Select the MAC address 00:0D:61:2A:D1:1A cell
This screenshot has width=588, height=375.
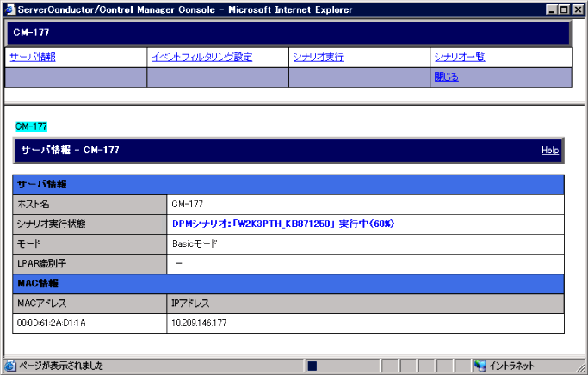coord(52,323)
